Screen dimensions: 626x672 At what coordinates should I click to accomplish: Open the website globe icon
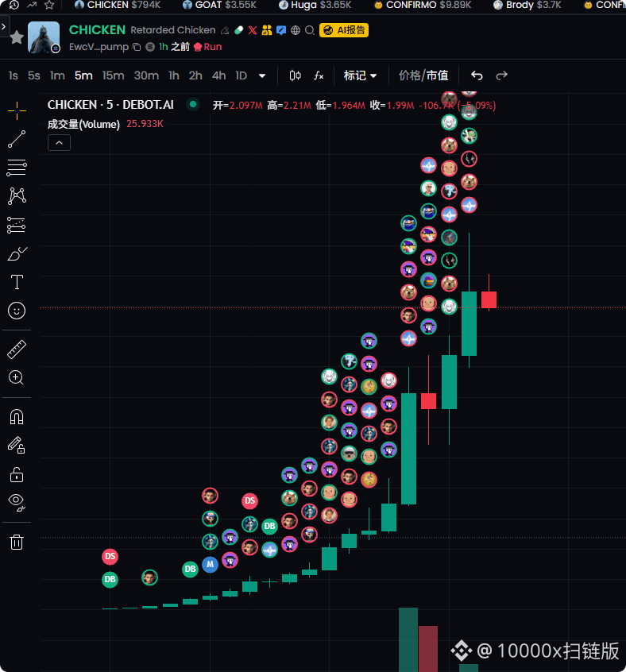(296, 30)
